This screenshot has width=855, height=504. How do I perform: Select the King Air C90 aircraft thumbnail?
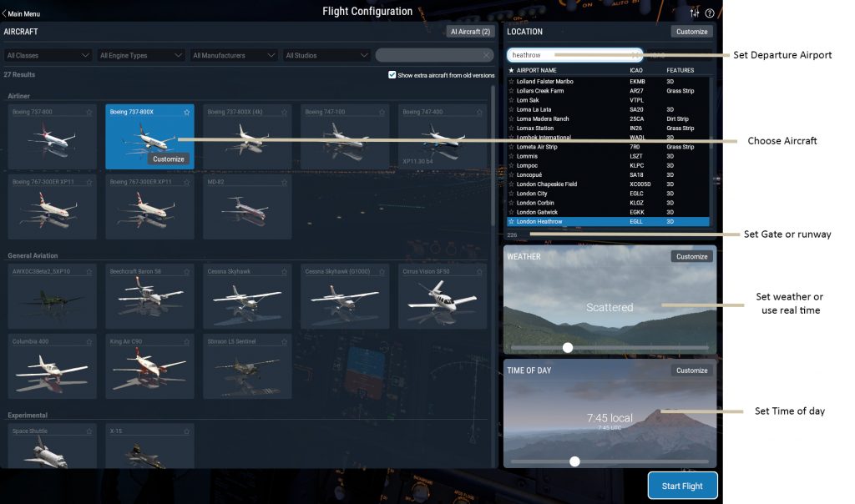coord(149,366)
